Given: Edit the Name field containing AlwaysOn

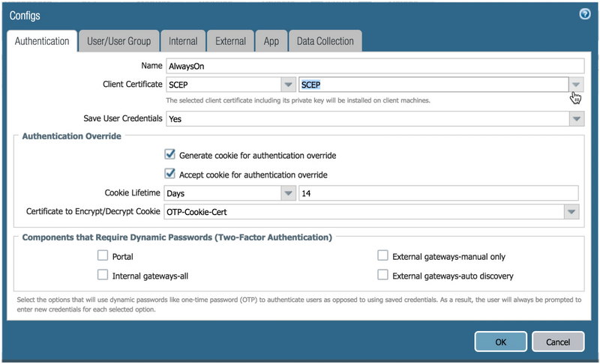Looking at the screenshot, I should pyautogui.click(x=375, y=66).
